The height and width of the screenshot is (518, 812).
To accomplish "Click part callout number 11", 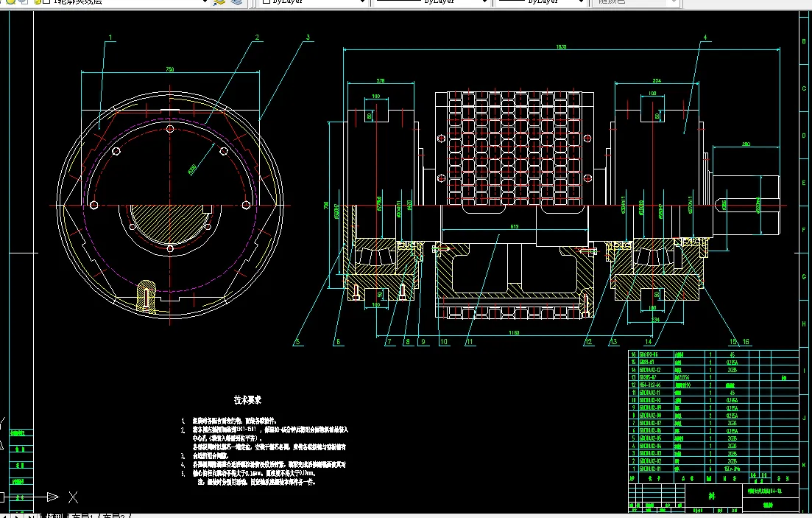I will pyautogui.click(x=469, y=342).
